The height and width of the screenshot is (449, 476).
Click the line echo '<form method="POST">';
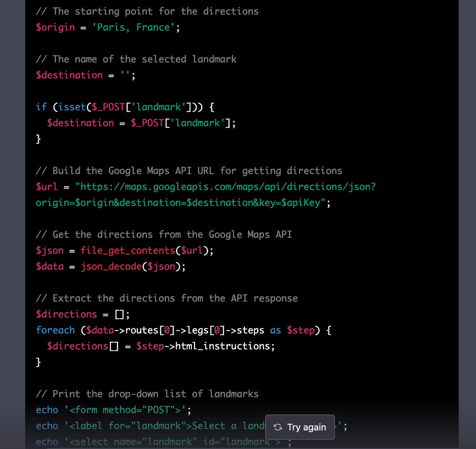[x=113, y=410]
